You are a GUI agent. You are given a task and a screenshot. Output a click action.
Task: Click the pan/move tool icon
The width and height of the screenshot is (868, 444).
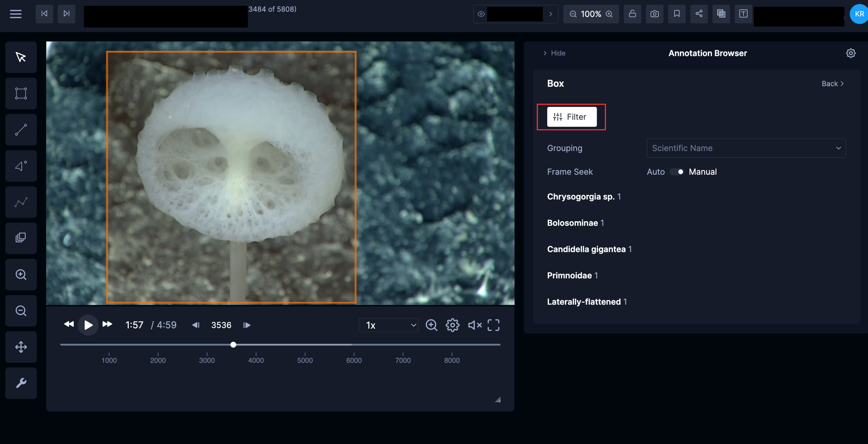pyautogui.click(x=21, y=347)
